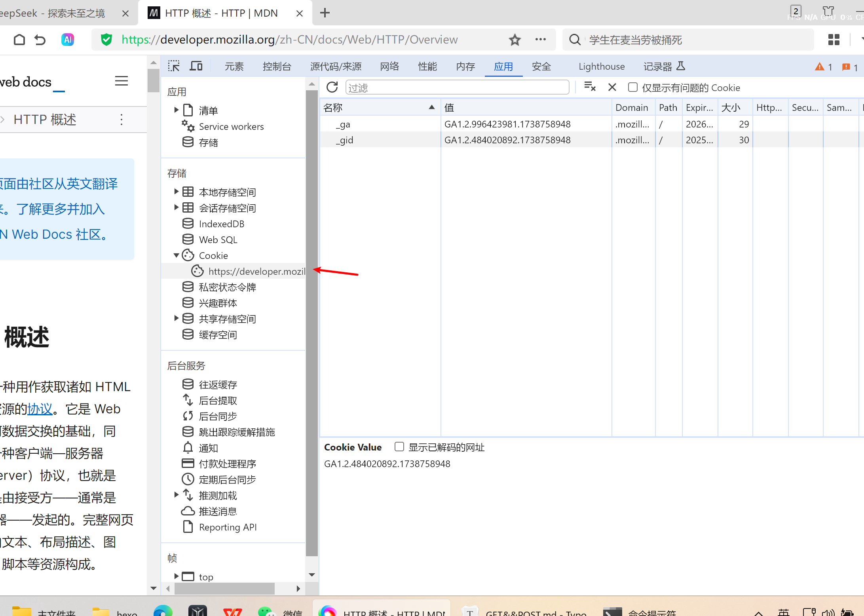
Task: Open the Lighthouse tab
Action: click(601, 67)
